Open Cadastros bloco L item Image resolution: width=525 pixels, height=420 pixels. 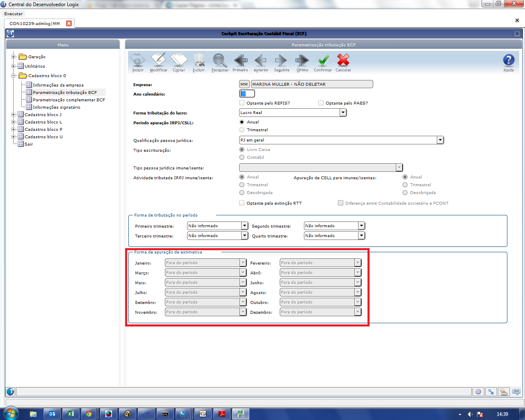[43, 122]
